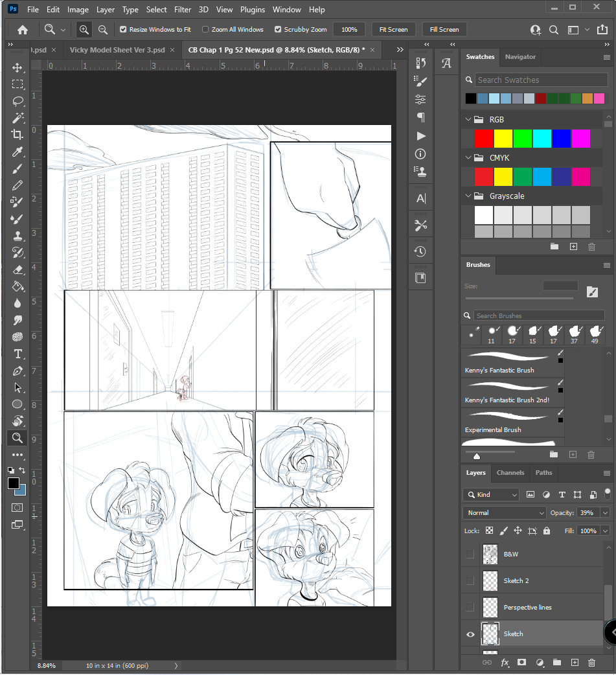This screenshot has width=616, height=675.
Task: Delete layer with Layers panel trash icon
Action: pos(591,662)
